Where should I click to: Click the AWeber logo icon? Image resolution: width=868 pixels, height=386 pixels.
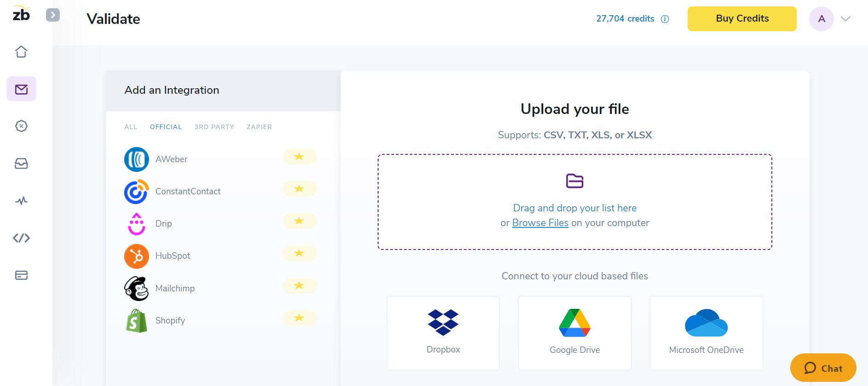pyautogui.click(x=137, y=159)
